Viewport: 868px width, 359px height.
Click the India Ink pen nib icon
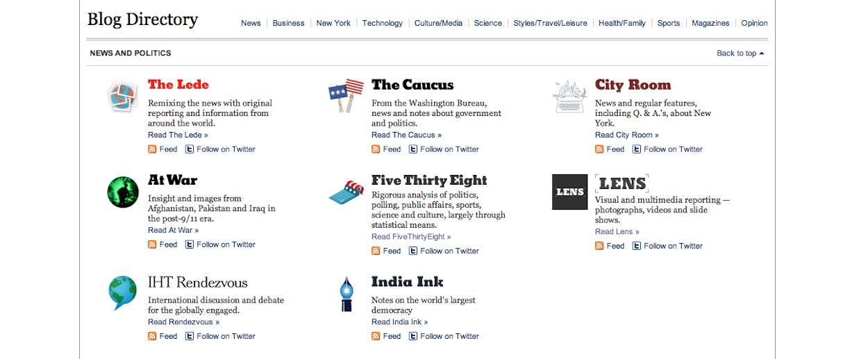click(346, 294)
